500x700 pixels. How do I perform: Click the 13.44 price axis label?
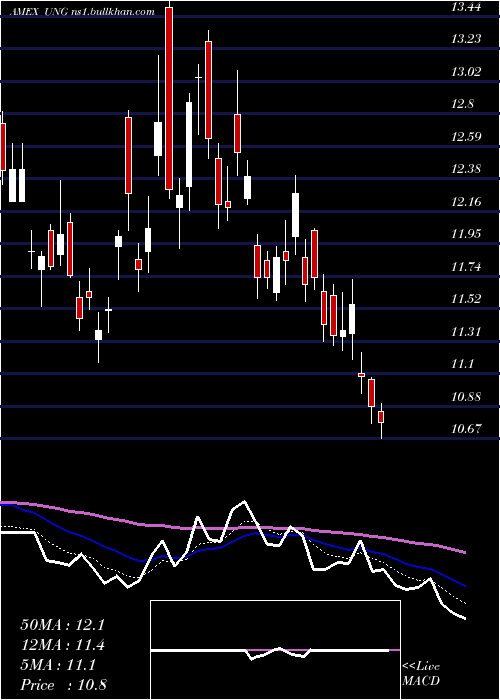click(466, 6)
